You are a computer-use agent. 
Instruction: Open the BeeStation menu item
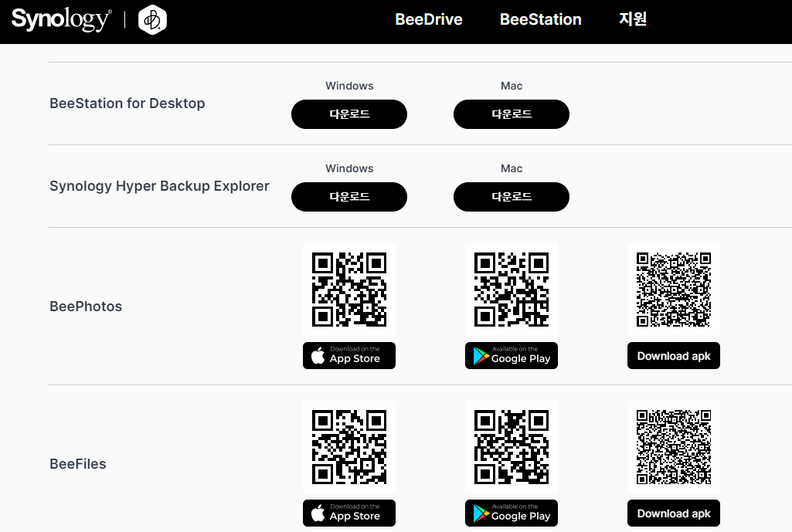pyautogui.click(x=540, y=19)
